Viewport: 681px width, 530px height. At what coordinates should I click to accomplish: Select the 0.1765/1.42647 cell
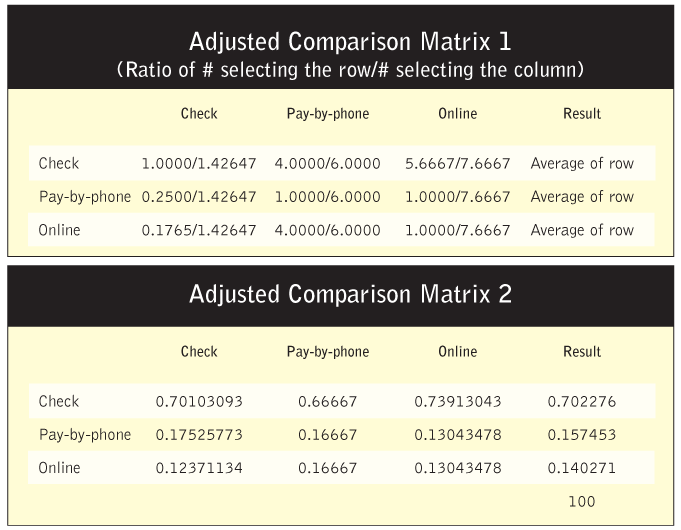click(199, 230)
